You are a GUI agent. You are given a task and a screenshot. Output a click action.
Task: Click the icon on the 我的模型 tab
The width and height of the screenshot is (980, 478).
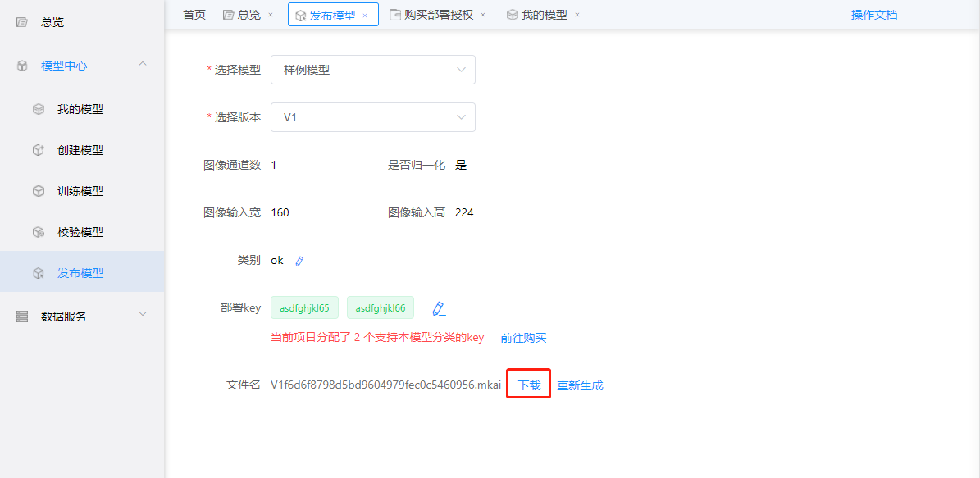512,15
